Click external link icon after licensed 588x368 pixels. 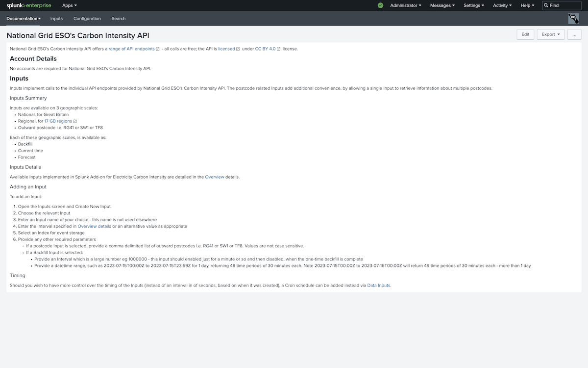[x=238, y=49]
